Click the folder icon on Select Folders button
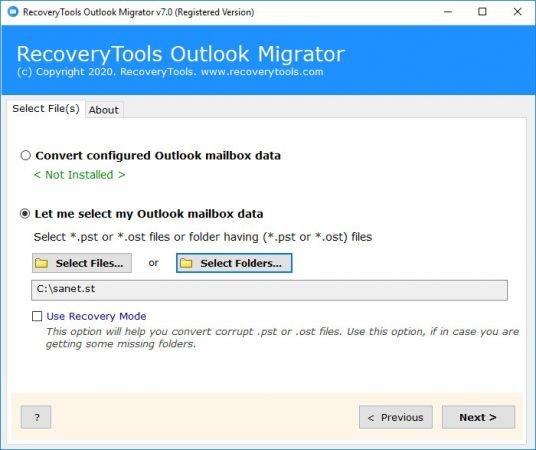Screen dimensions: 536x450 [186, 263]
